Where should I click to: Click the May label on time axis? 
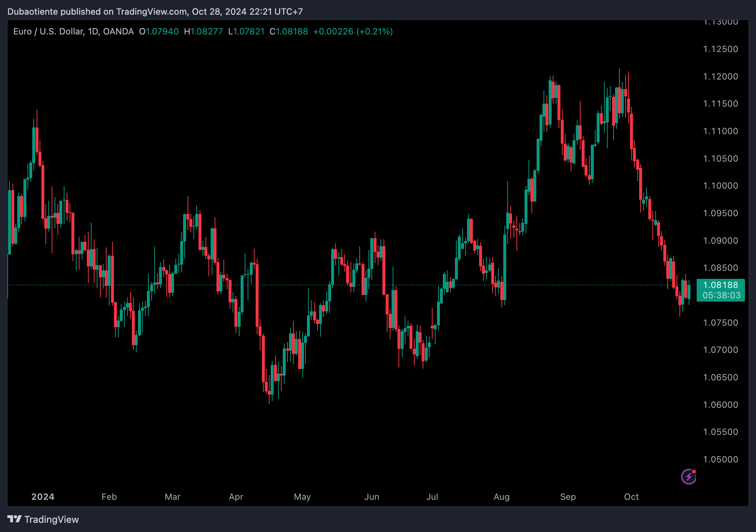tap(302, 497)
